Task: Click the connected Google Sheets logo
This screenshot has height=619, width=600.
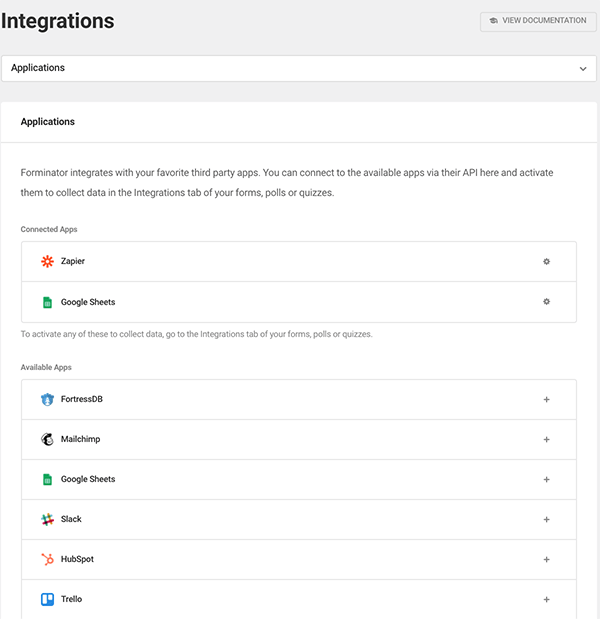Action: tap(47, 302)
